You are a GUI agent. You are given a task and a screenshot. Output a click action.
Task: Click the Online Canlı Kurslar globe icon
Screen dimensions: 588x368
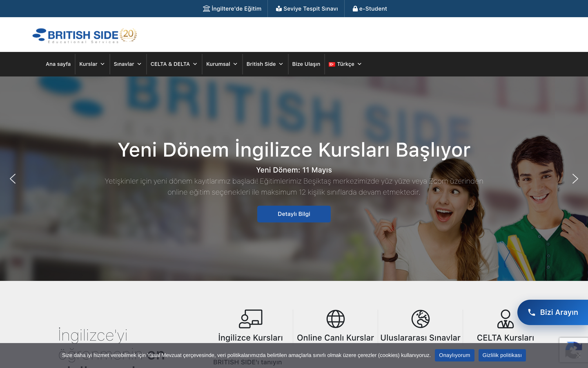pyautogui.click(x=336, y=319)
